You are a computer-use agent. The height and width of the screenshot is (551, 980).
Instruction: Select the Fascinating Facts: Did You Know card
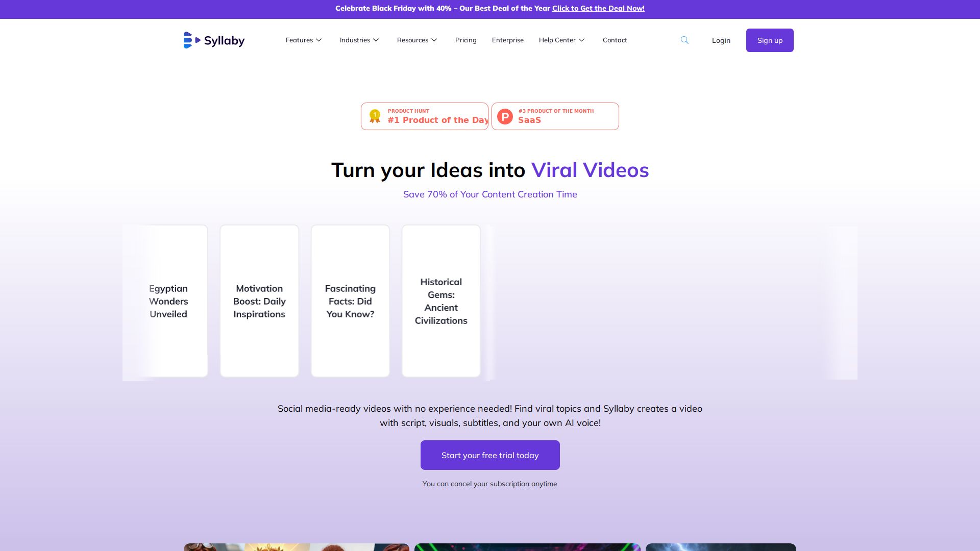[350, 301]
